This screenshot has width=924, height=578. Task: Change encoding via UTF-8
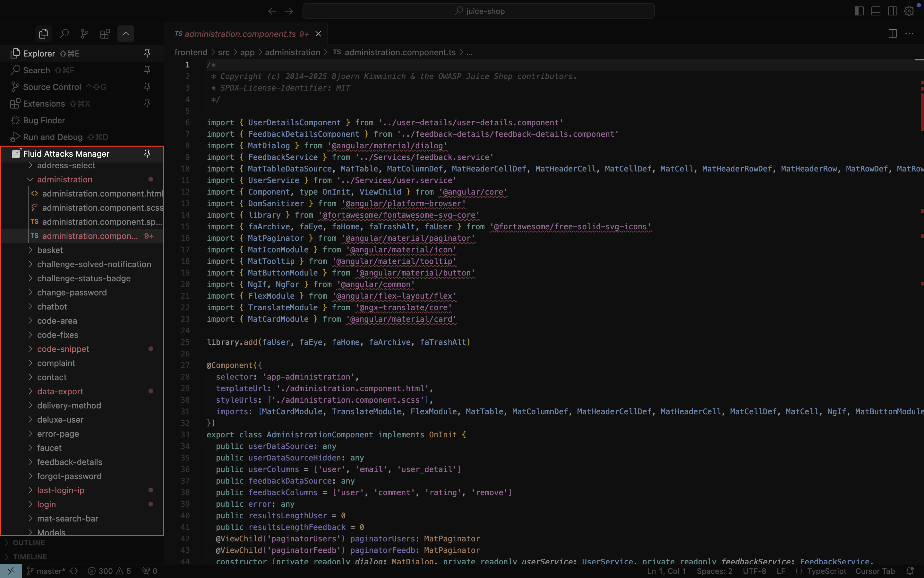coord(755,571)
